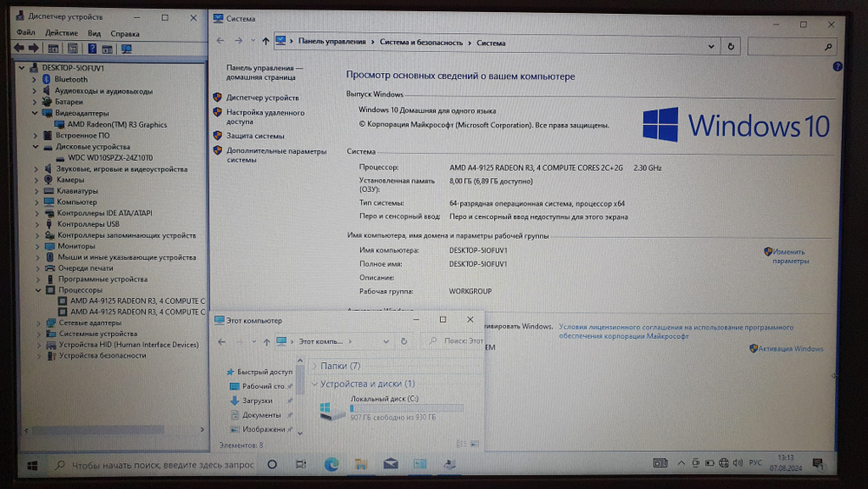Go back in the Система window
This screenshot has width=868, height=489.
tap(220, 41)
